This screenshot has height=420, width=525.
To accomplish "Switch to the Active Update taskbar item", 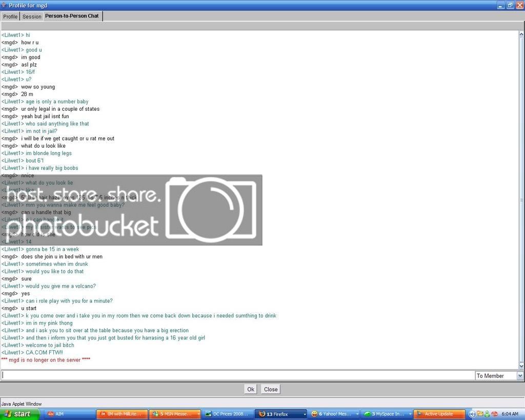I will pos(439,414).
